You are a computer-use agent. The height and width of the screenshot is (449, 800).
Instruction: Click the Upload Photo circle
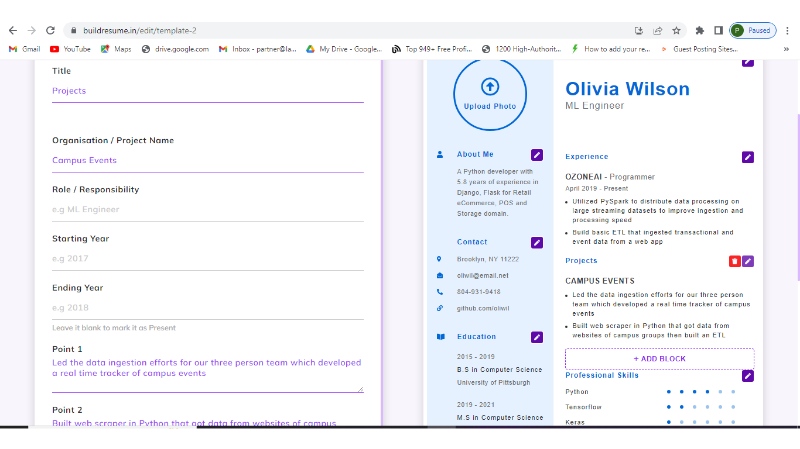point(490,93)
